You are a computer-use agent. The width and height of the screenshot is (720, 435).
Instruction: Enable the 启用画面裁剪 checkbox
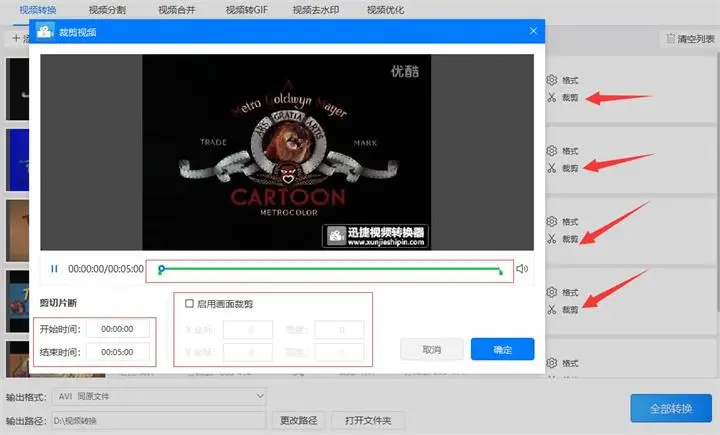coord(189,304)
